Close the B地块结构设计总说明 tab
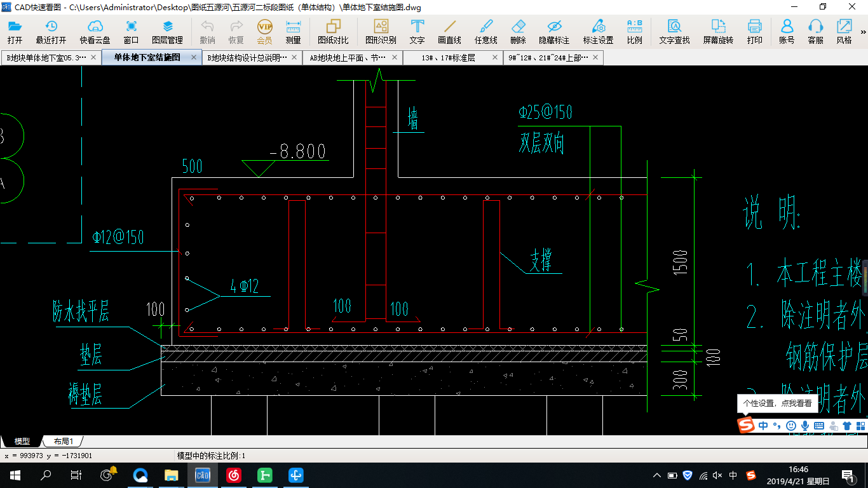 coord(294,57)
